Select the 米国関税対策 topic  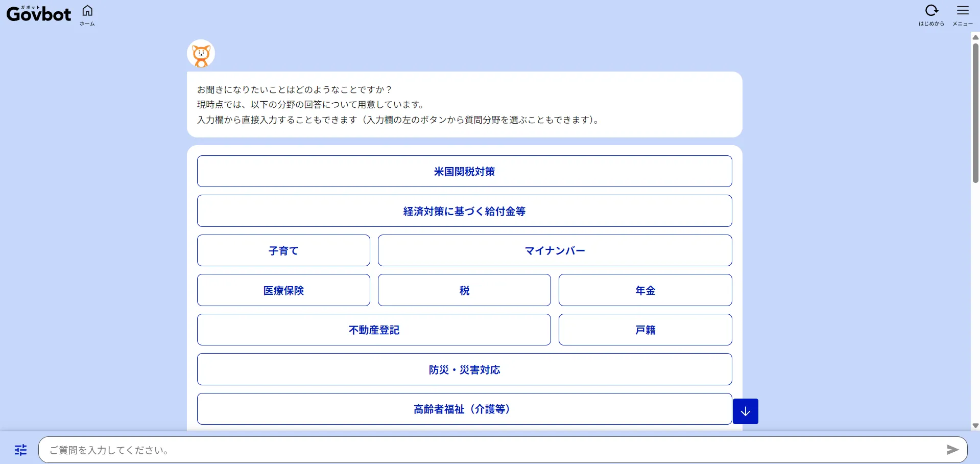(464, 171)
